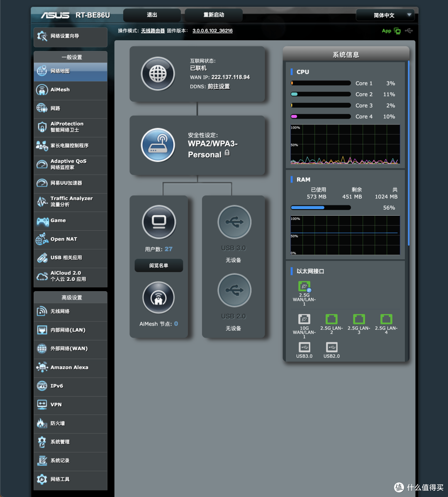Open 外部网络(WAN) settings

click(x=71, y=349)
